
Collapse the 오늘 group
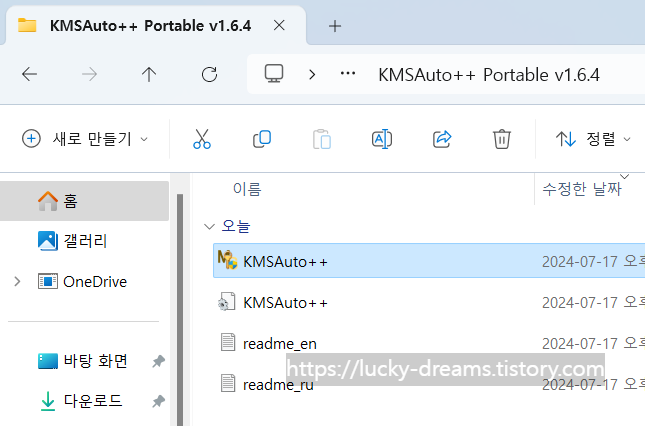click(209, 227)
